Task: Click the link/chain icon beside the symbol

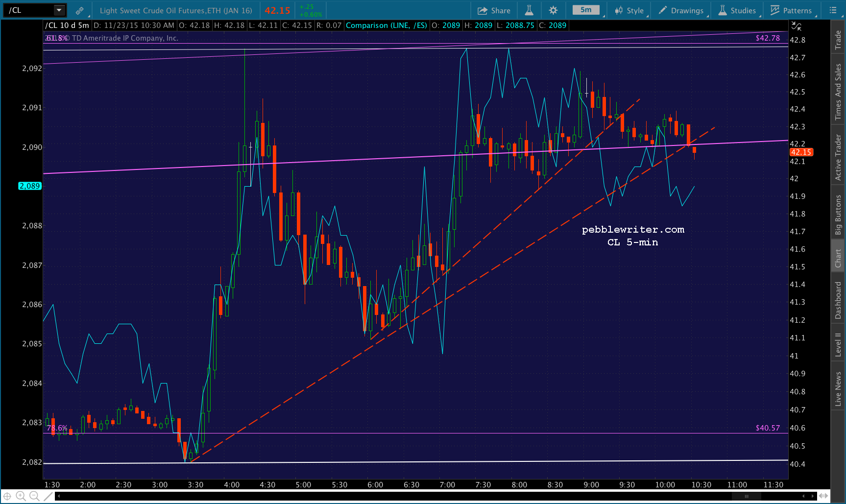Action: click(x=79, y=10)
